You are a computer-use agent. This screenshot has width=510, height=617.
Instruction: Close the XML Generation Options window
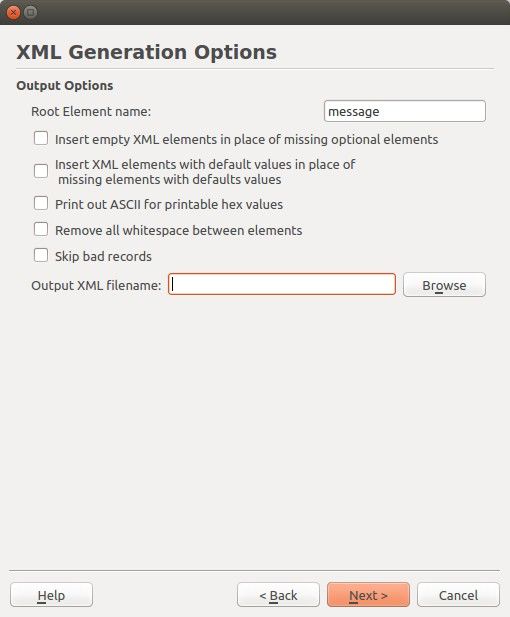[x=13, y=13]
